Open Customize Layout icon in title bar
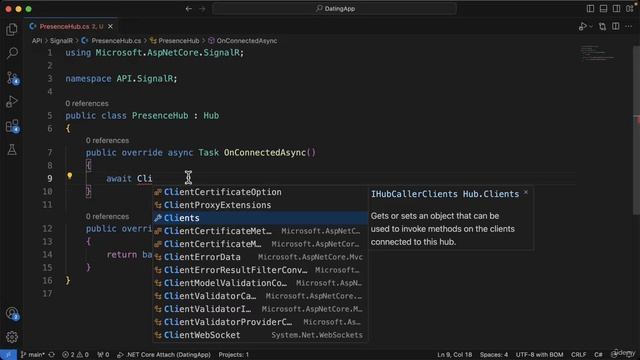640x360 pixels. tap(630, 9)
